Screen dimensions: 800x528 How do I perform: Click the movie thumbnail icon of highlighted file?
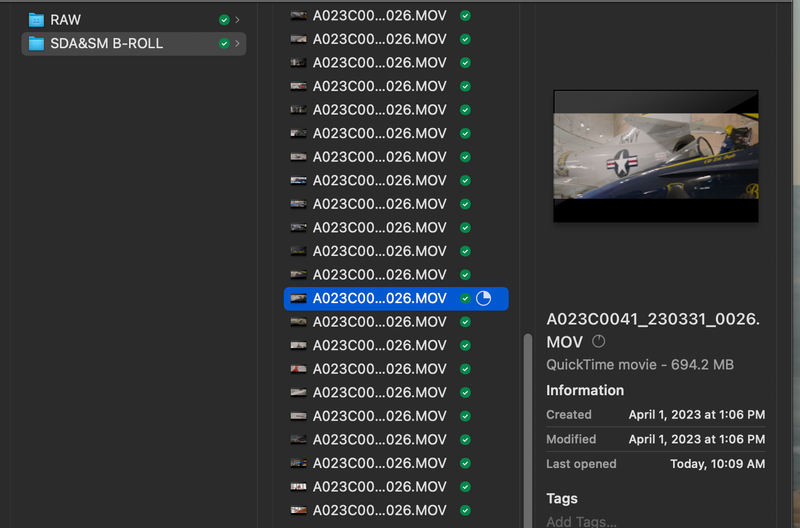298,298
